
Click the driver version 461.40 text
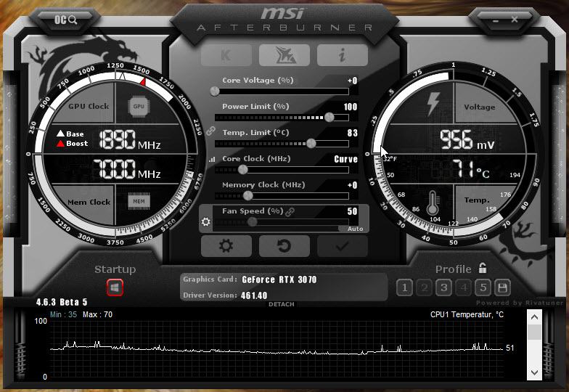pyautogui.click(x=254, y=295)
